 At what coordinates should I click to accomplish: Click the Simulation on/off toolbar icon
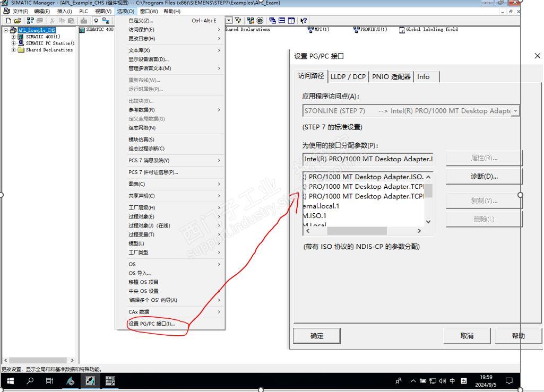point(260,21)
